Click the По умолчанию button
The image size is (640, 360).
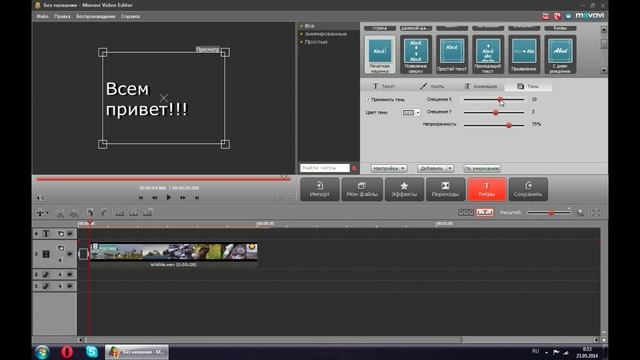click(x=482, y=168)
